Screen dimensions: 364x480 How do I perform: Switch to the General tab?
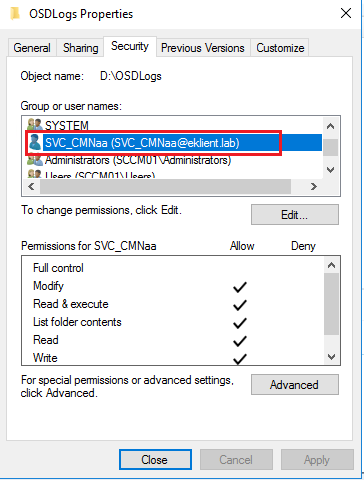point(32,48)
